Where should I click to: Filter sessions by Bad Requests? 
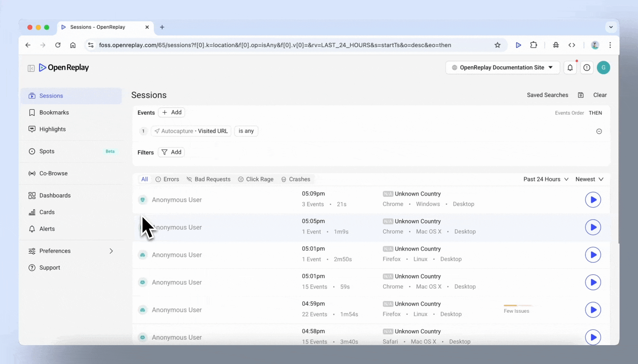click(x=208, y=179)
